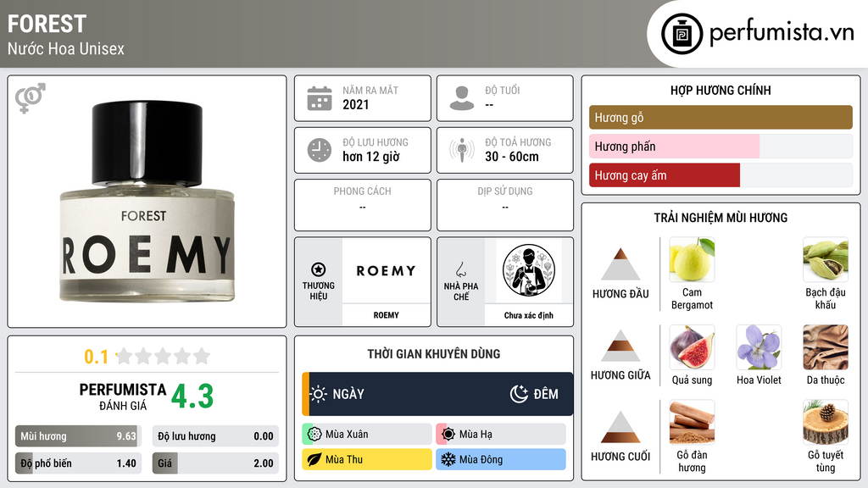This screenshot has width=868, height=488.
Task: Click the release year value 2021
Action: [x=355, y=104]
